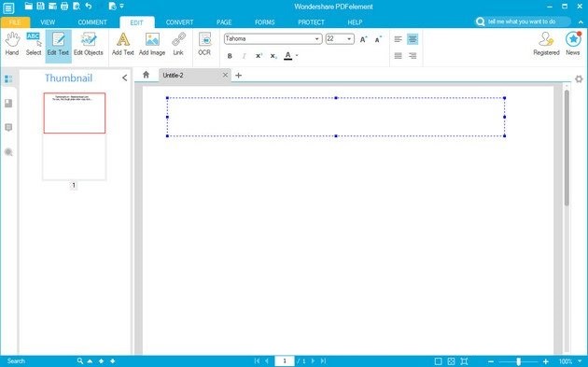The height and width of the screenshot is (367, 588).
Task: Open the application menu icon at top-left
Action: pos(8,7)
